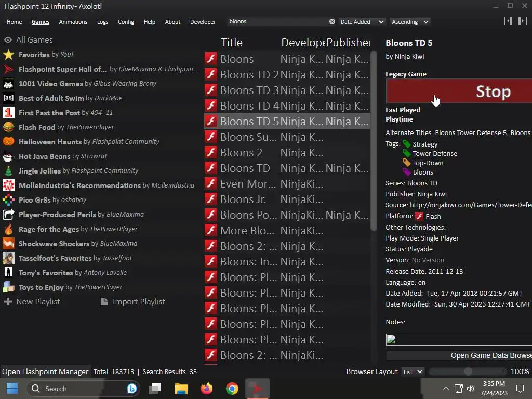The height and width of the screenshot is (399, 532).
Task: Click New Playlist
Action: click(32, 302)
